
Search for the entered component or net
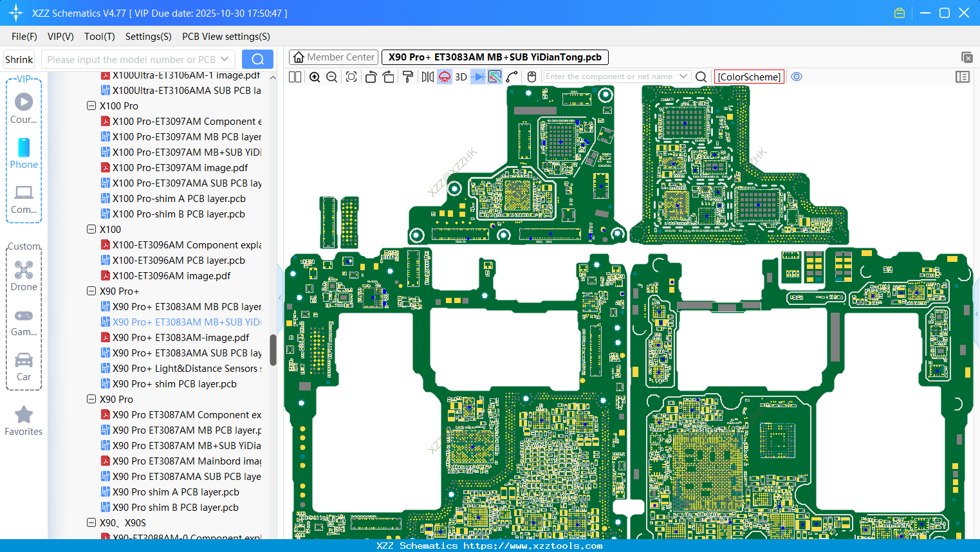(701, 77)
